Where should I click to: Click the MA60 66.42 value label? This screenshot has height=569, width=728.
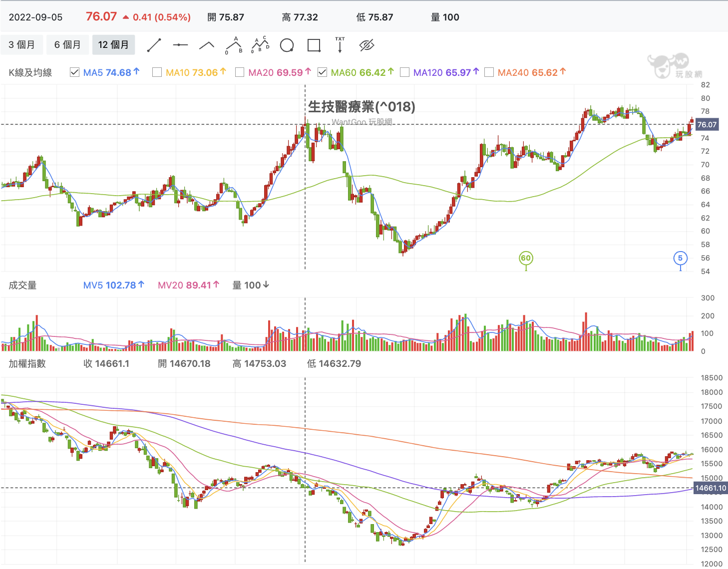point(362,72)
